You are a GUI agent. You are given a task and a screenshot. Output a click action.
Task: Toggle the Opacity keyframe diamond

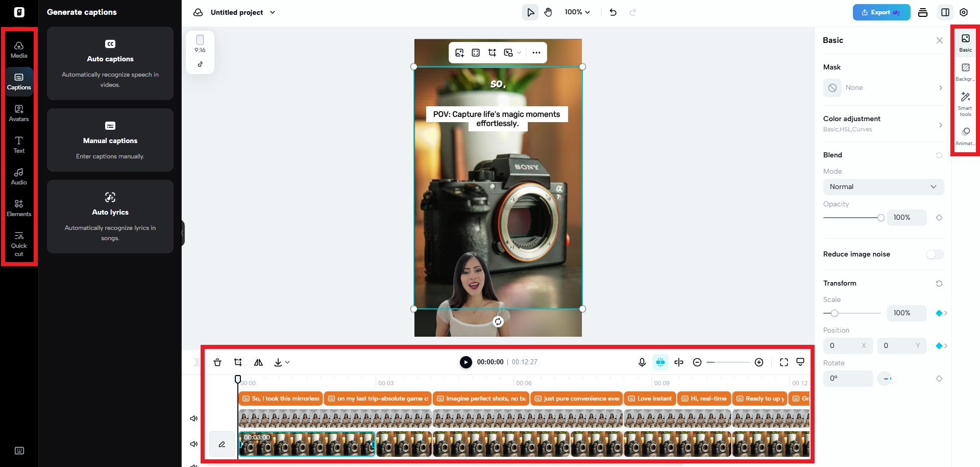pyautogui.click(x=939, y=218)
